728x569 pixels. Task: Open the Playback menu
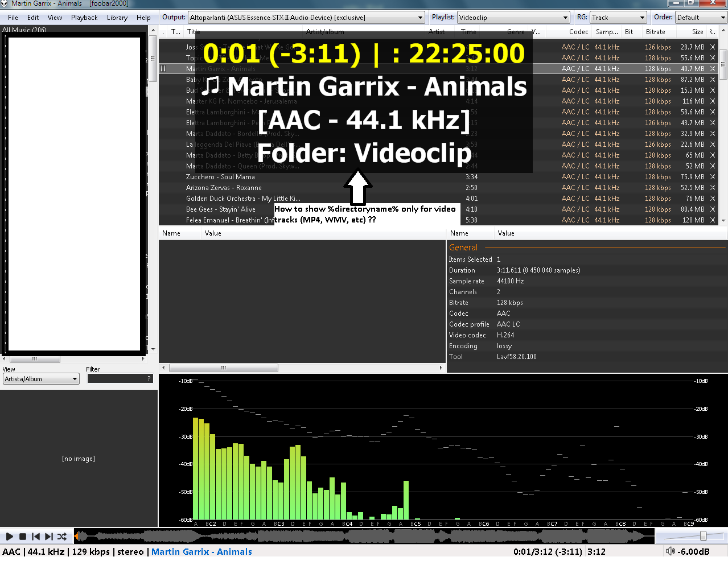[x=84, y=18]
